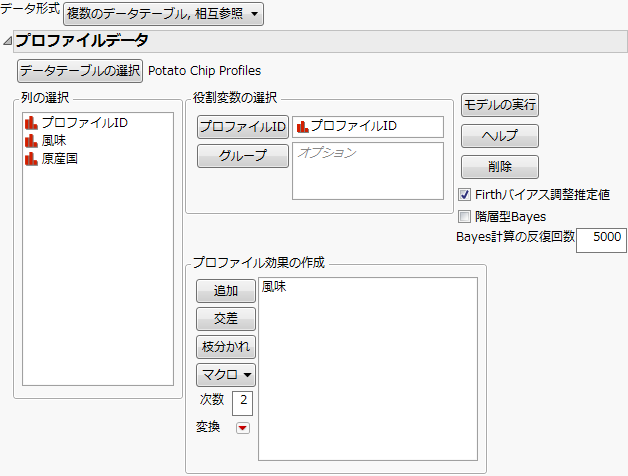Click the 次数 input field
The width and height of the screenshot is (628, 476).
pos(242,403)
